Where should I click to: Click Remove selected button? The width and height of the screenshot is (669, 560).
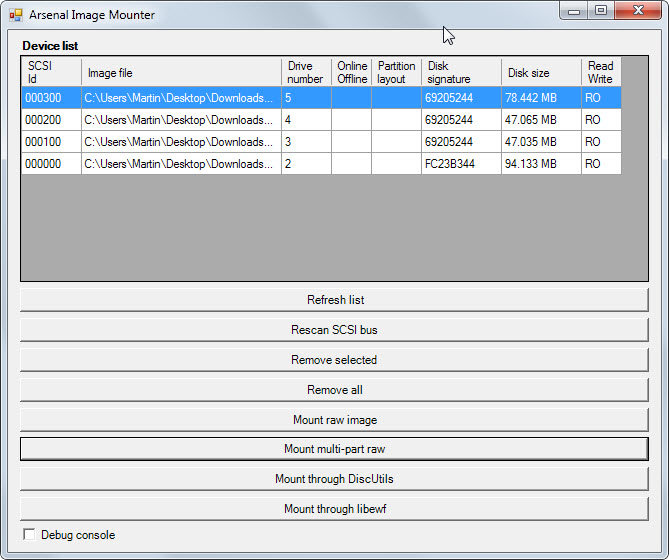334,360
